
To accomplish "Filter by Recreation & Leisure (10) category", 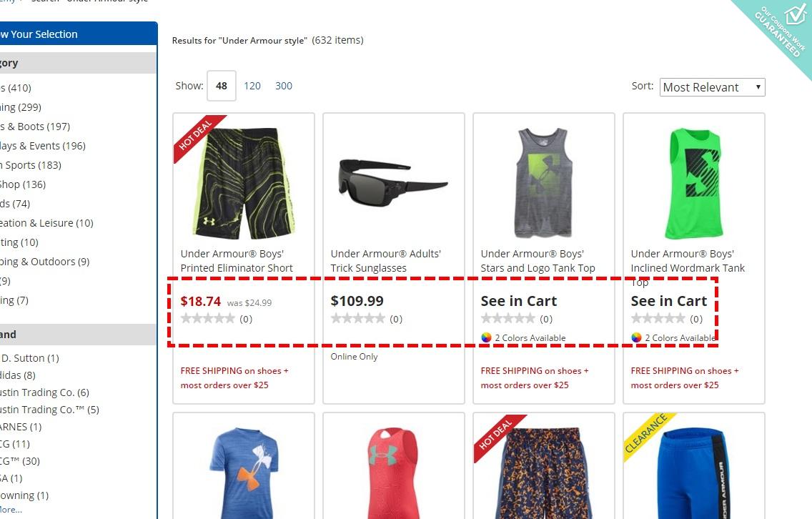I will 46,223.
